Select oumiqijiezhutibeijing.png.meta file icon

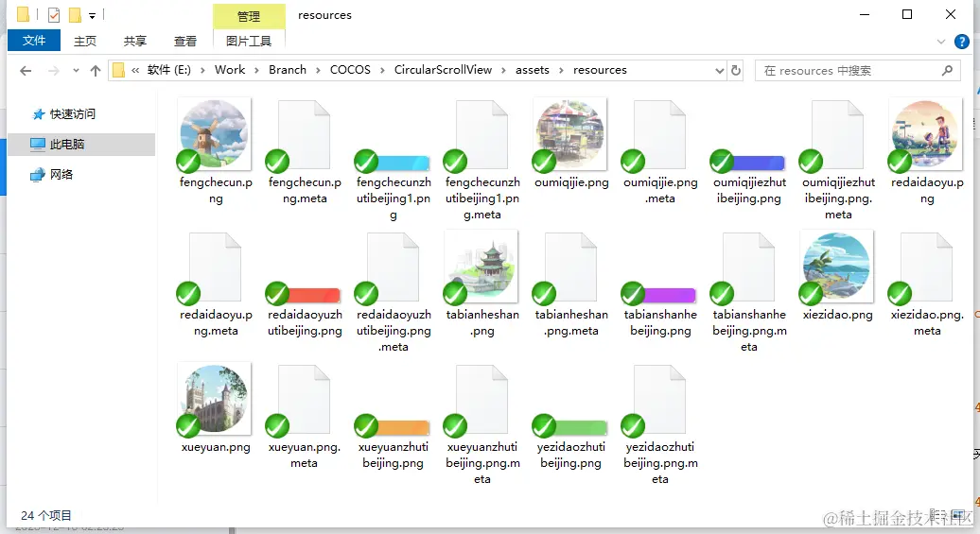pyautogui.click(x=837, y=136)
